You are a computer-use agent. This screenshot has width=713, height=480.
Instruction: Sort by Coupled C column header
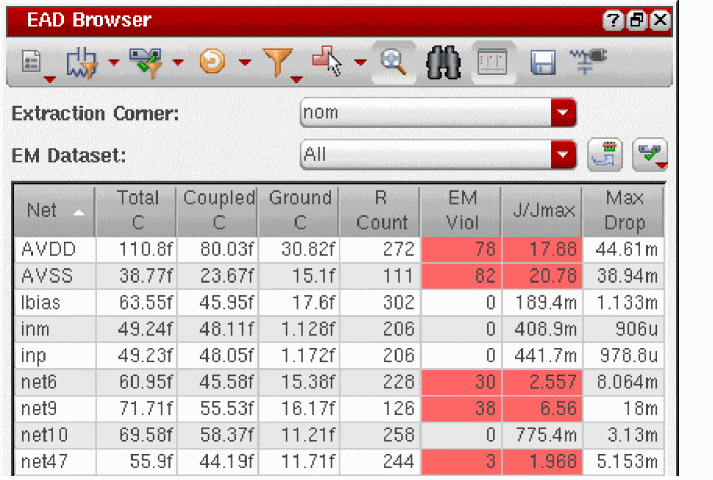(x=217, y=211)
